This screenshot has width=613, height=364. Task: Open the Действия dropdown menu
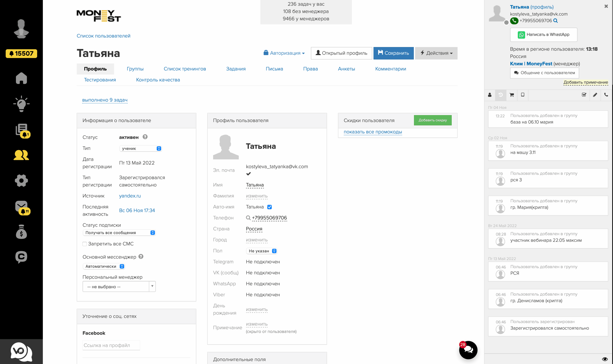pos(436,53)
